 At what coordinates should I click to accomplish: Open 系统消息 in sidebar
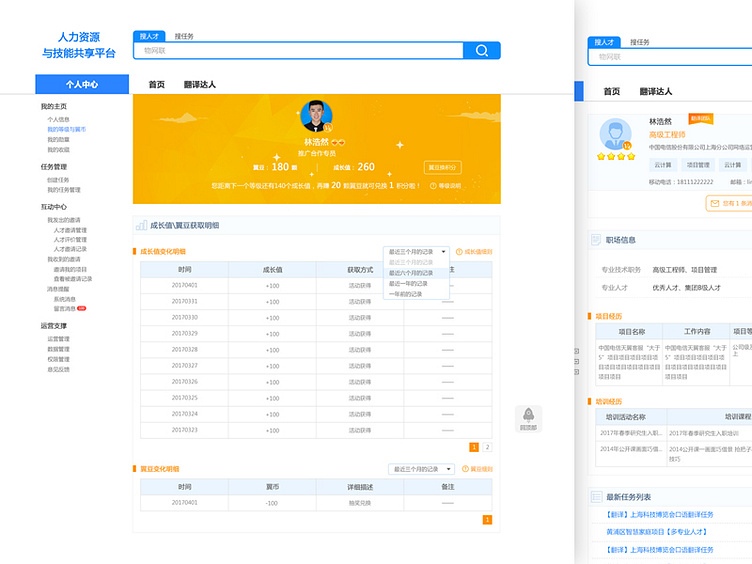(x=64, y=299)
